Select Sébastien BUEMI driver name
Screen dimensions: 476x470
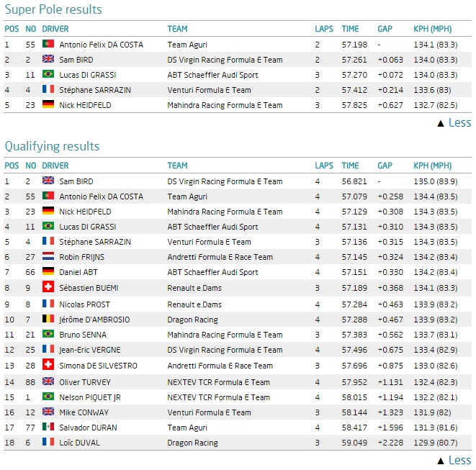point(89,288)
